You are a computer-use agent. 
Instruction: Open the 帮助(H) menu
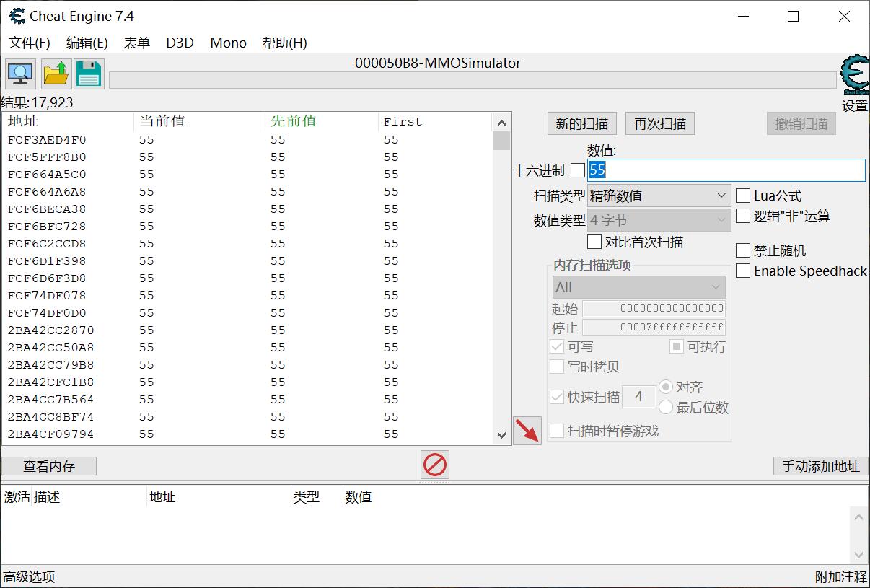(x=284, y=43)
